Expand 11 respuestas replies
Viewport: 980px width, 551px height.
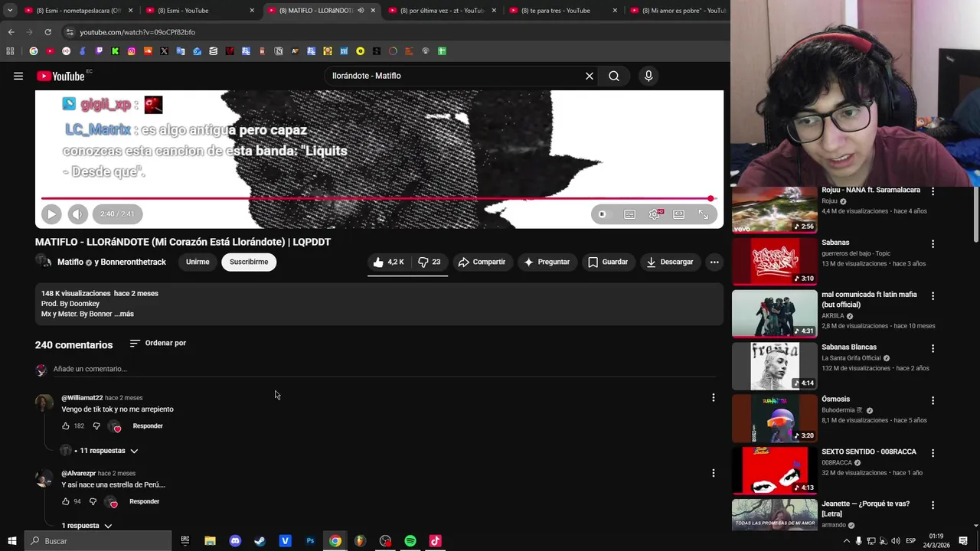point(109,451)
